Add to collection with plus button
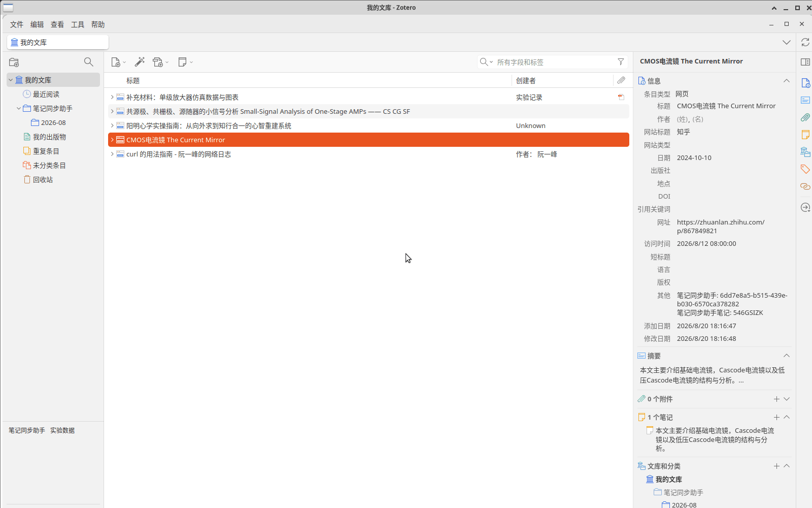812x508 pixels. pos(776,466)
